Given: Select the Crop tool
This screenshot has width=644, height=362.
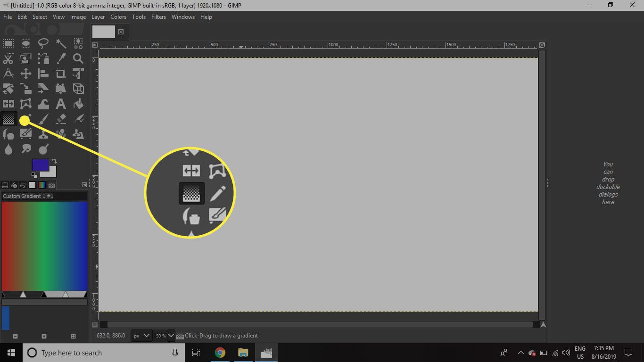Looking at the screenshot, I should pos(61,74).
